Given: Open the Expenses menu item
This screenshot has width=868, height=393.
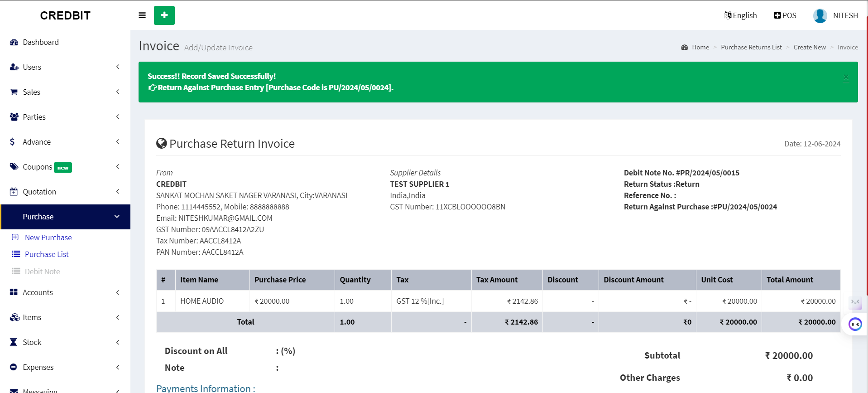Looking at the screenshot, I should 65,367.
